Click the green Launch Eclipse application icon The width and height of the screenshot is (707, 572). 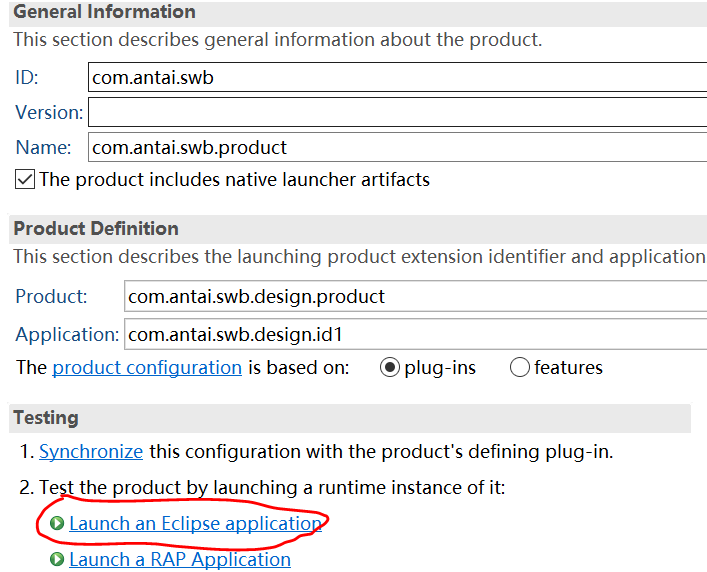click(57, 523)
